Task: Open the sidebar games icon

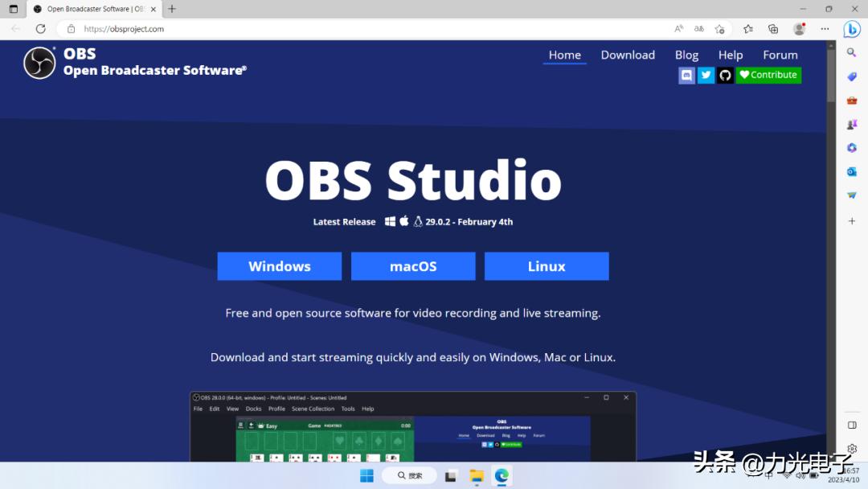Action: [x=852, y=124]
